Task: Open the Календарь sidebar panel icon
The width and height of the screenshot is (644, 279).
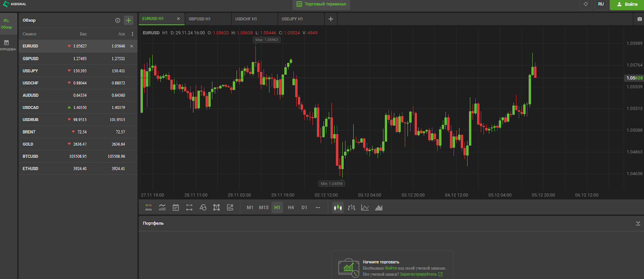Action: click(6, 45)
